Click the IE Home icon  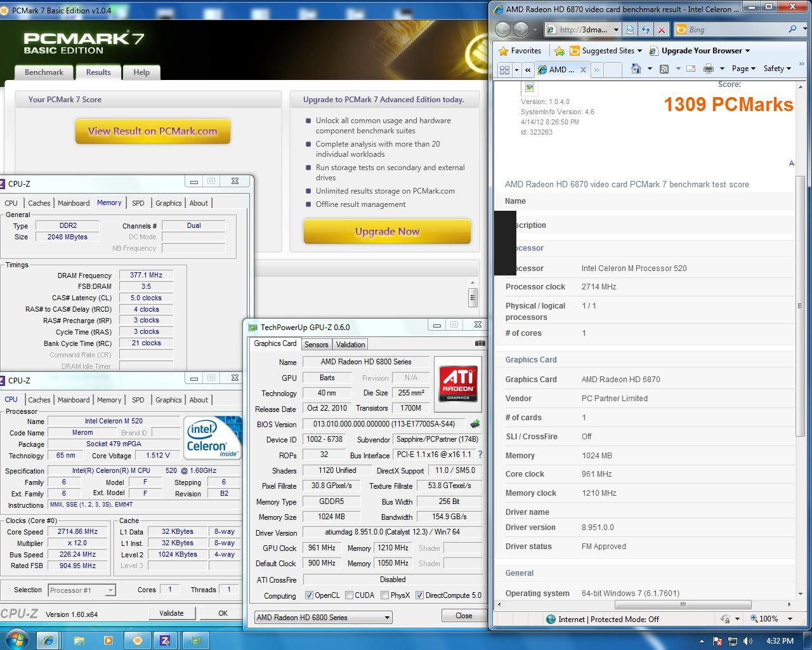636,69
